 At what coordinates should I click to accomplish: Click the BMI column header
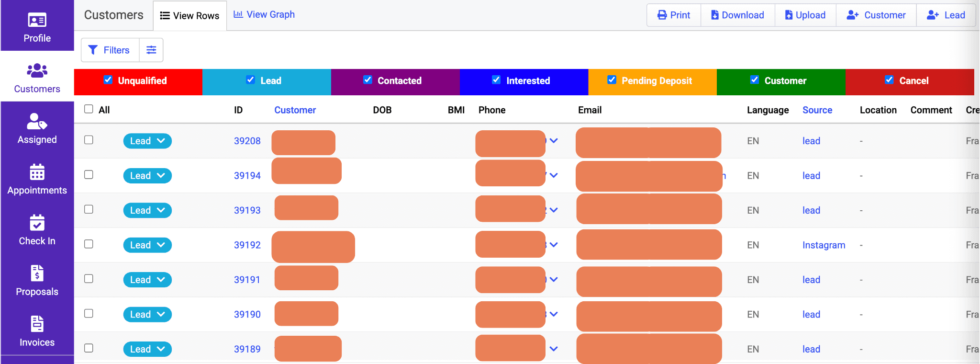456,110
